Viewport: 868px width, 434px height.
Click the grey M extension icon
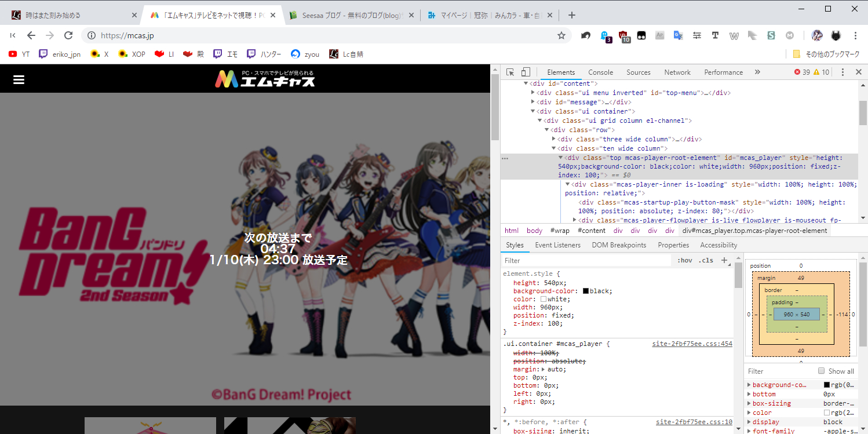790,35
